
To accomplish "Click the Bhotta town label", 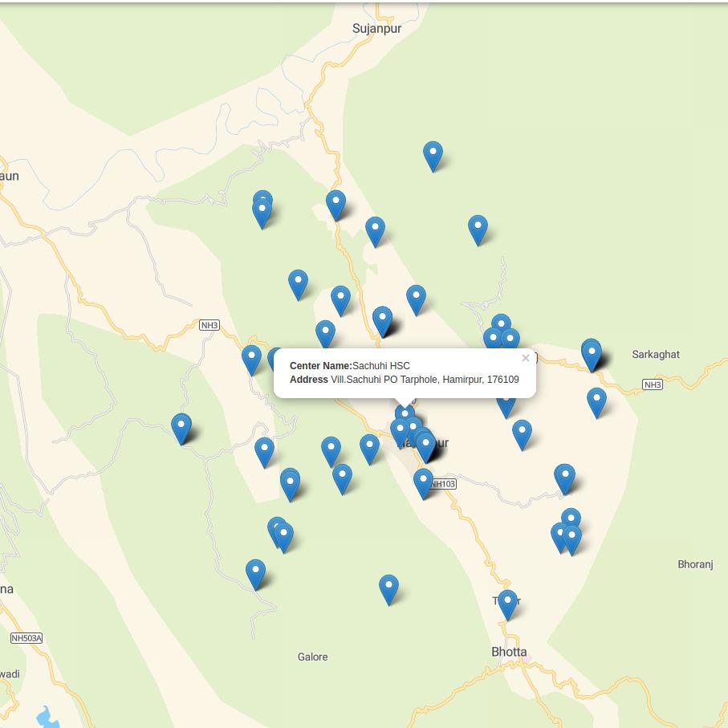I will pyautogui.click(x=509, y=652).
